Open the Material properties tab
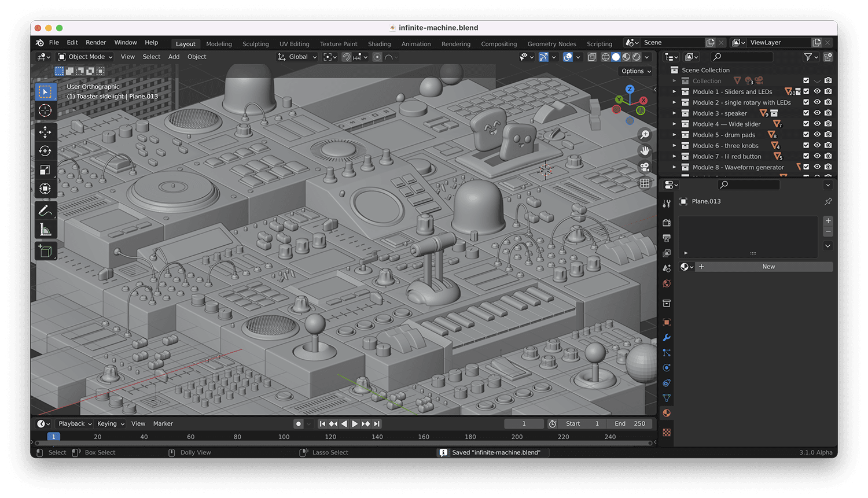 pyautogui.click(x=666, y=412)
